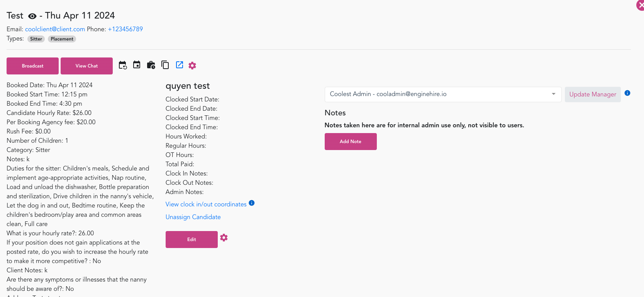Click Category: Sitter text
644x297 pixels.
point(28,150)
